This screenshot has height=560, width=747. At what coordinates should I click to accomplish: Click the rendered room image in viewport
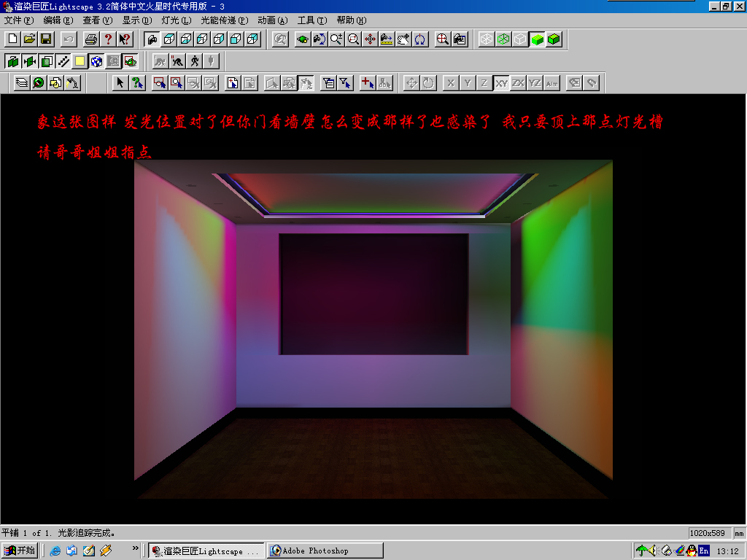(373, 329)
